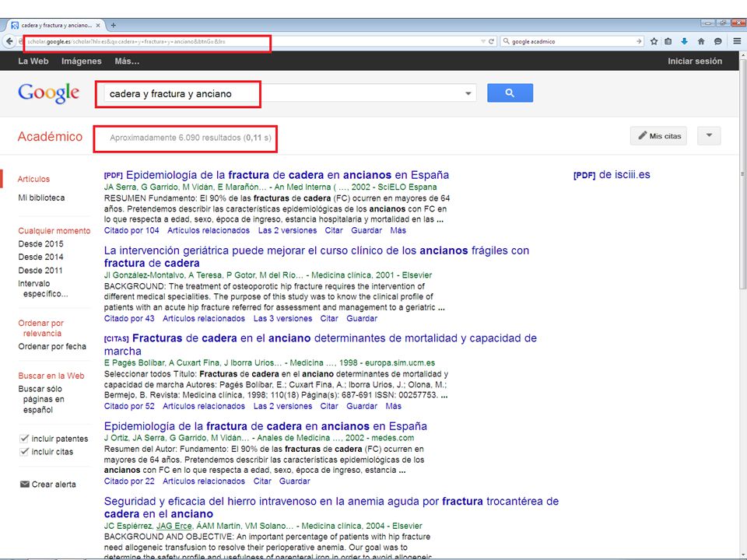Open the downloads arrow icon
The image size is (747, 560).
[x=684, y=41]
